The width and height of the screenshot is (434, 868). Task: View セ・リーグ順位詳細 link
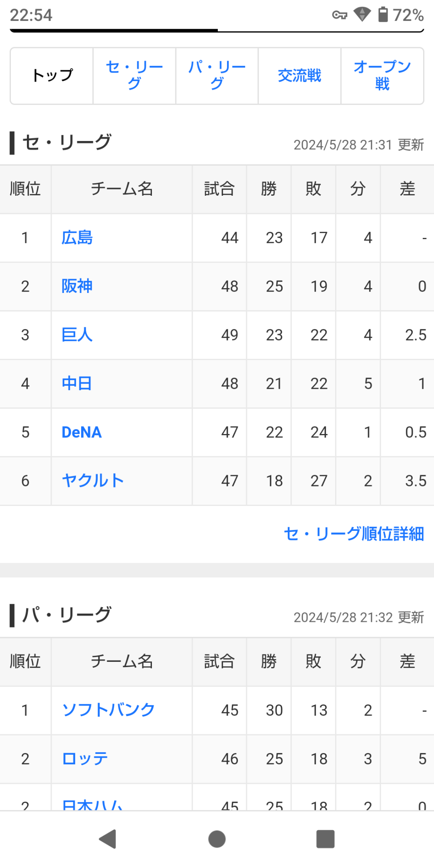354,534
